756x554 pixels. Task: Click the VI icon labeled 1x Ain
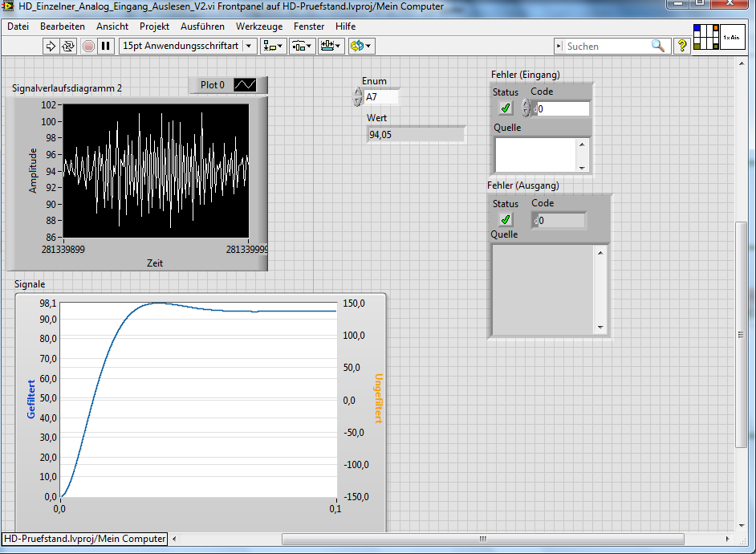[733, 37]
